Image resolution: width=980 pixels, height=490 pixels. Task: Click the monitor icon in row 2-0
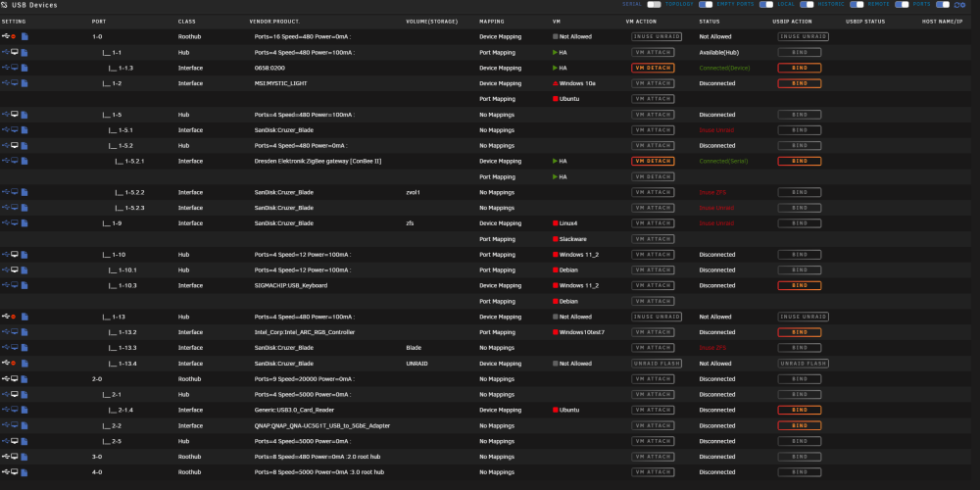point(15,378)
